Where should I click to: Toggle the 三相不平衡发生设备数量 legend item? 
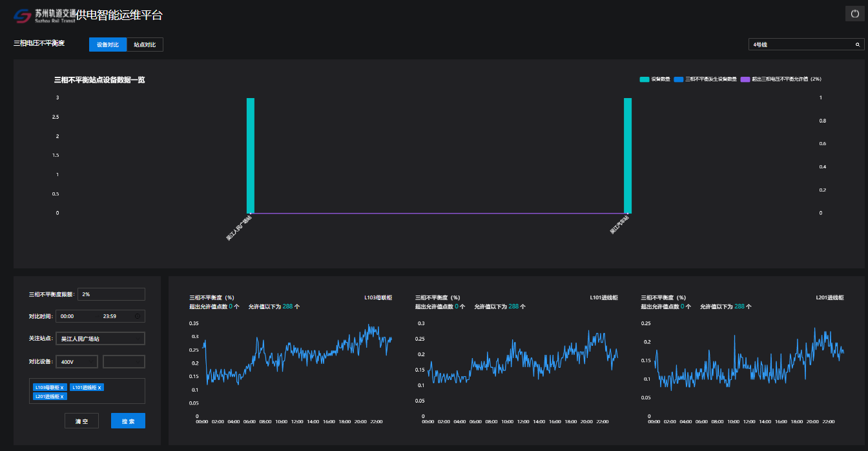tap(705, 79)
